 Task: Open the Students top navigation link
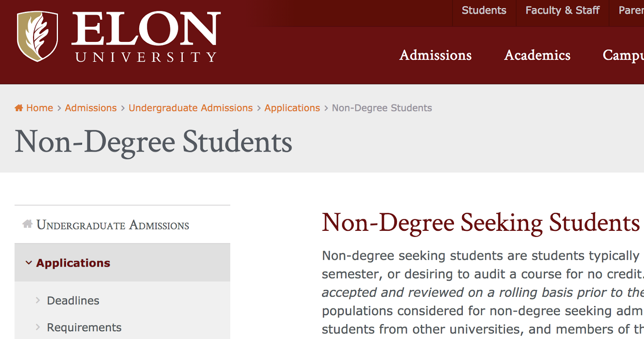(484, 10)
